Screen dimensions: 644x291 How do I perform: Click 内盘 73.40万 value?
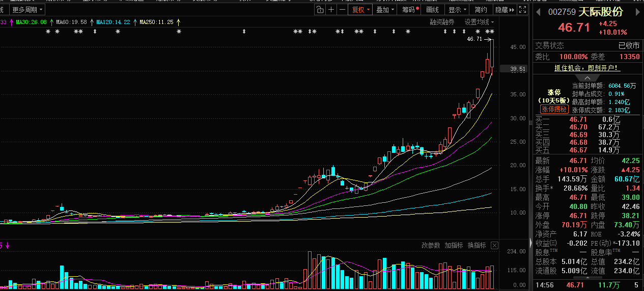pos(627,225)
